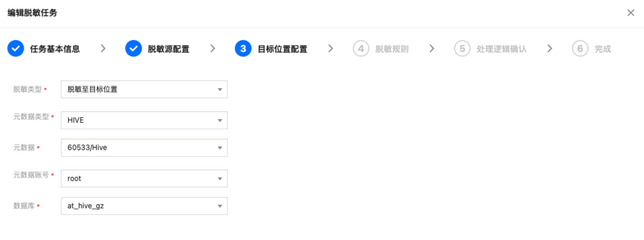Image resolution: width=644 pixels, height=240 pixels.
Task: Click the step 4 circle for 脱敏规则
Action: pyautogui.click(x=361, y=49)
